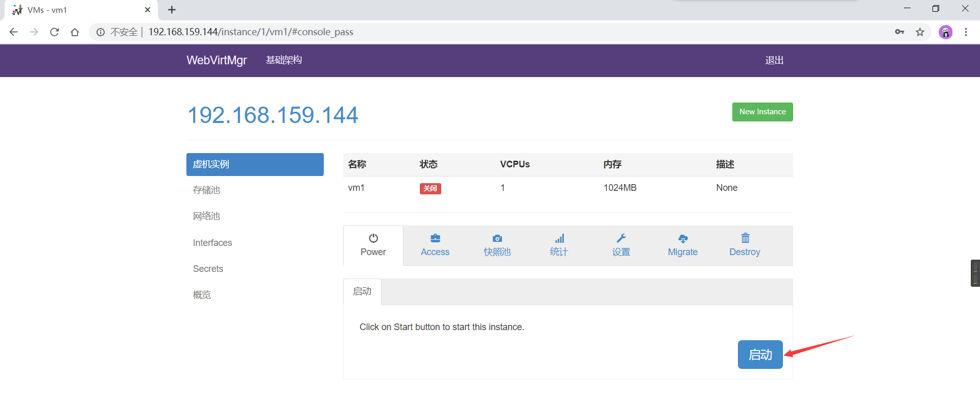The height and width of the screenshot is (401, 980).
Task: Select 虚机实例 in the sidebar
Action: click(x=255, y=164)
